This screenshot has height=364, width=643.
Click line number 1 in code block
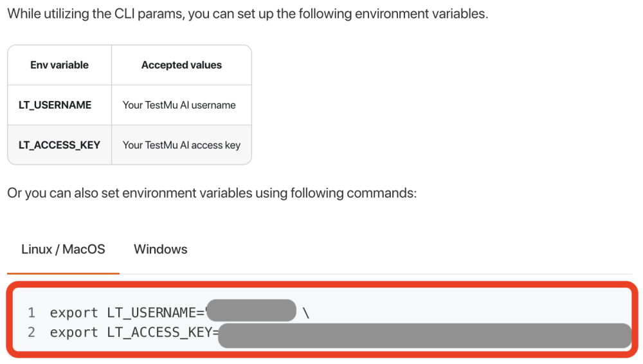32,313
